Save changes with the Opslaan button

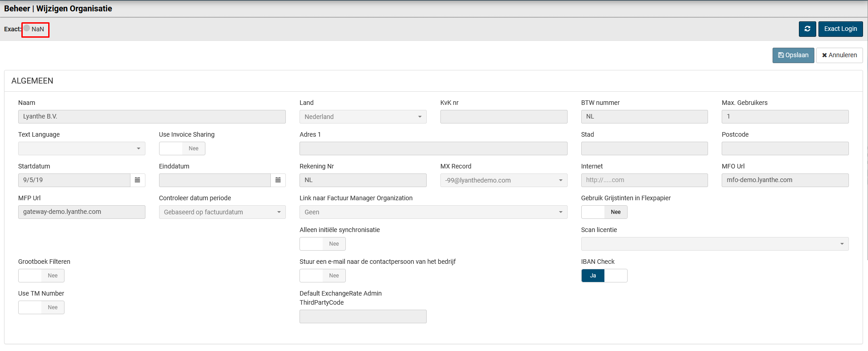coord(793,55)
